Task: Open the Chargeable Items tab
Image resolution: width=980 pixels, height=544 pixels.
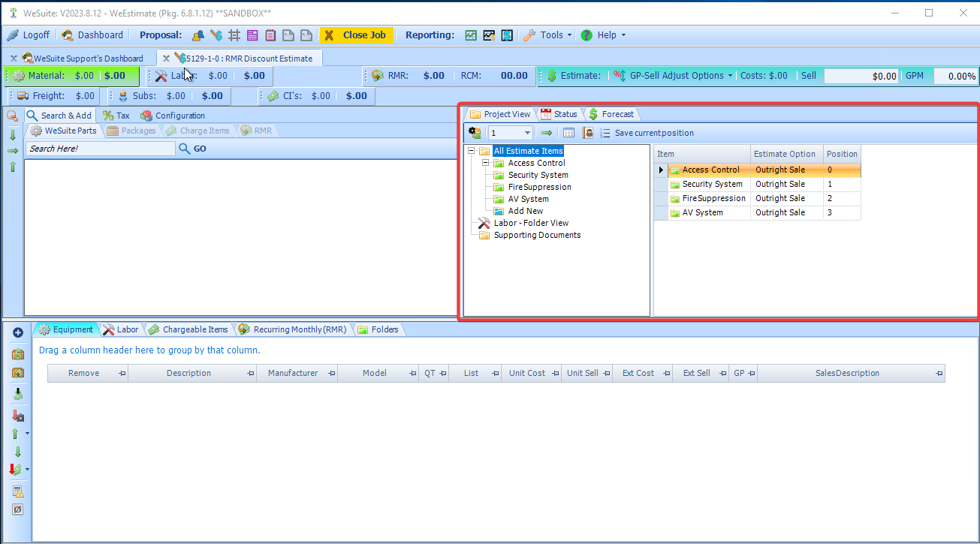Action: point(188,329)
